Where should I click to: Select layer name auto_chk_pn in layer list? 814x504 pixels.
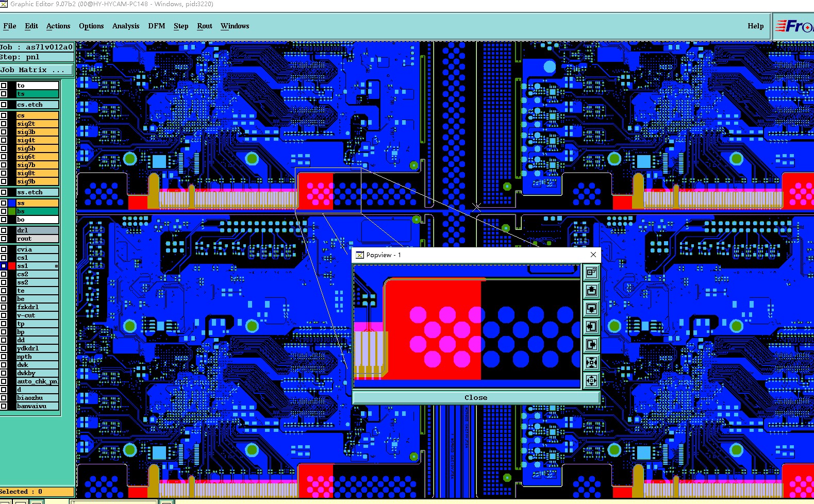[x=37, y=381]
